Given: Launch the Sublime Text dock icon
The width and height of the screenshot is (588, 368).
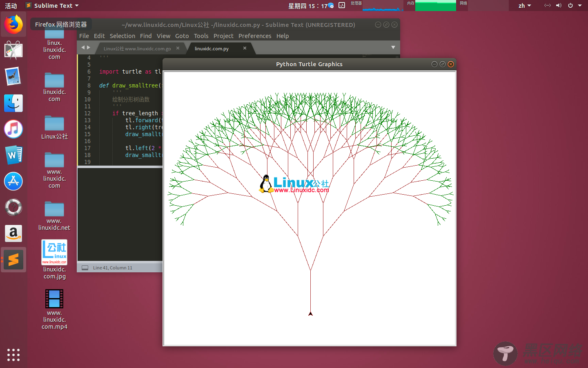Looking at the screenshot, I should (13, 260).
